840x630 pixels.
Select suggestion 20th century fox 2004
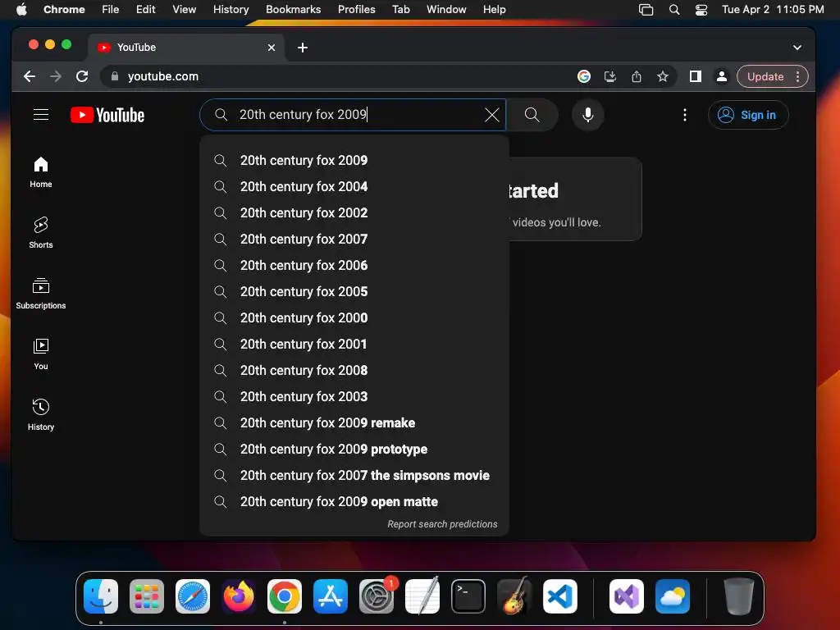point(354,186)
